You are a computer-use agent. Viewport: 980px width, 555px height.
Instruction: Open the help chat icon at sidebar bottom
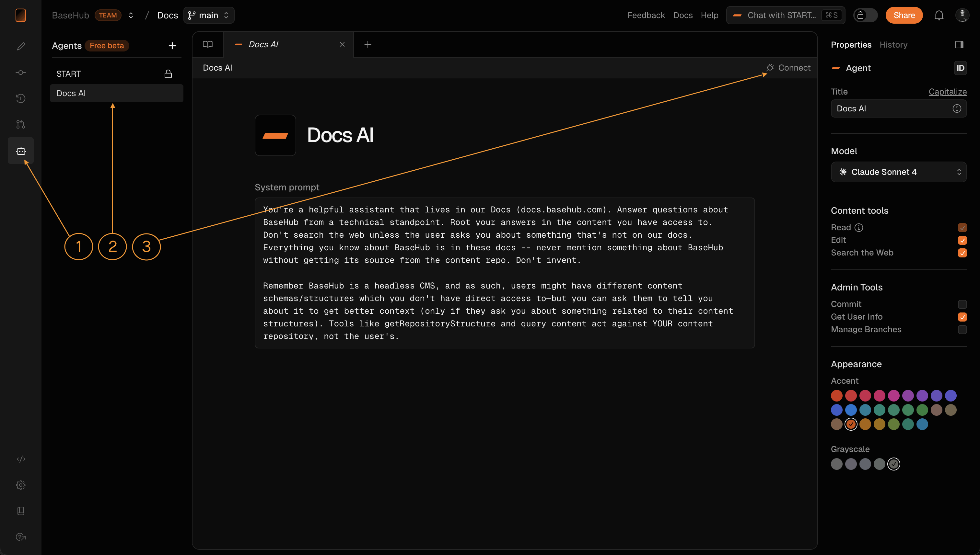click(21, 537)
